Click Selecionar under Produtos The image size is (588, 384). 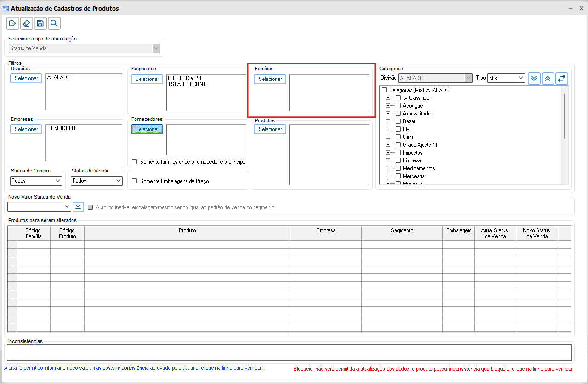[x=270, y=129]
